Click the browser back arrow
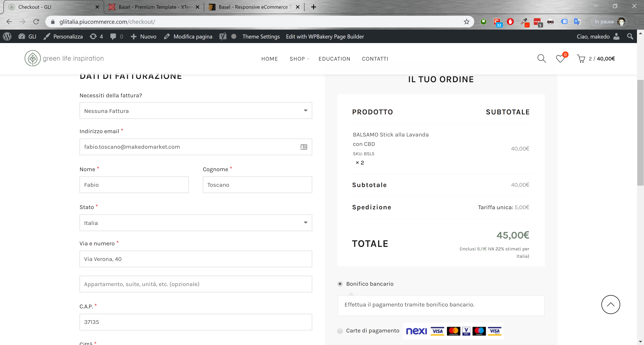This screenshot has height=345, width=644. tap(9, 22)
